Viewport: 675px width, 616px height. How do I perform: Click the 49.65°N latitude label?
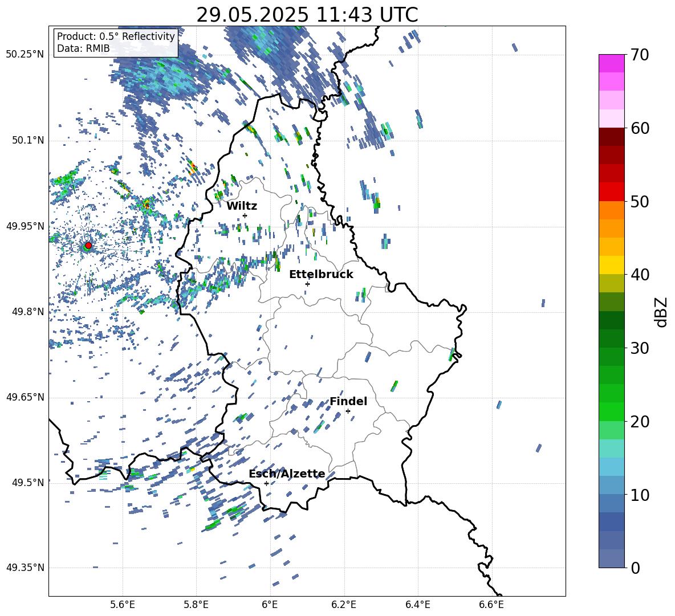25,397
